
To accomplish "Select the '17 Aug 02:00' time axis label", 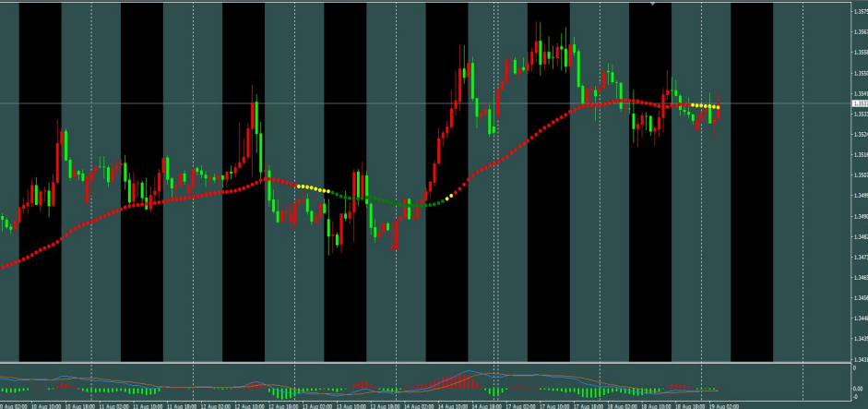I will [x=520, y=406].
